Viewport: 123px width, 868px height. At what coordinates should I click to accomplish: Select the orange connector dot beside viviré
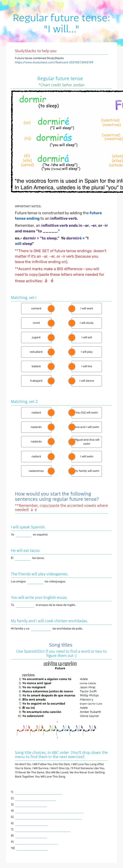51,323
